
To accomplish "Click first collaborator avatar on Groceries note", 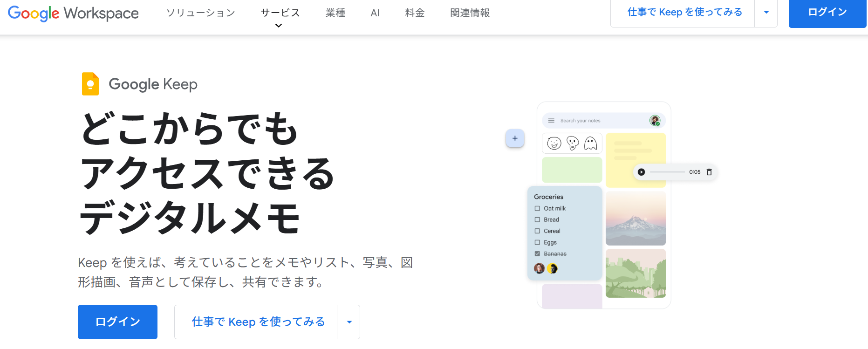I will pos(539,268).
